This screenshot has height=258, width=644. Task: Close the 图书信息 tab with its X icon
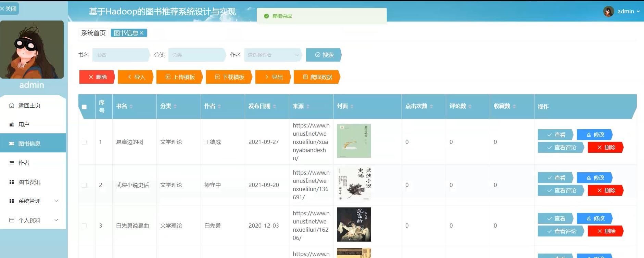coord(141,33)
